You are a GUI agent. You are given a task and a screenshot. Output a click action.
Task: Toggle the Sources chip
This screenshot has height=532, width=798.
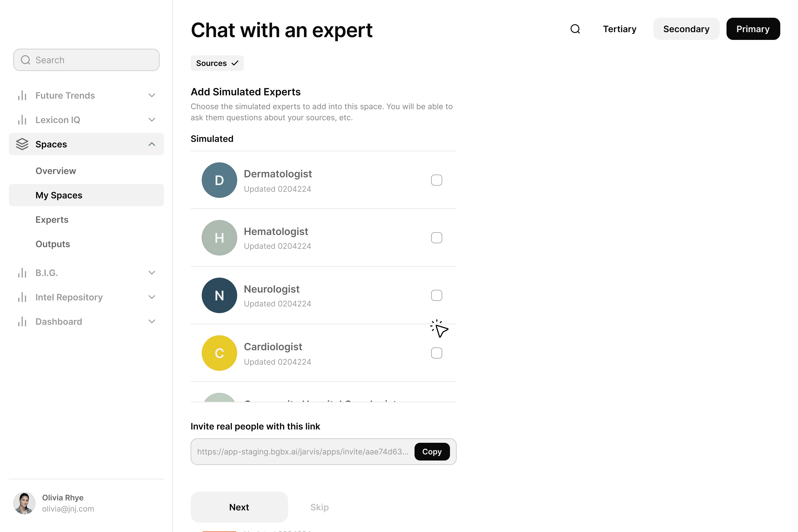point(217,63)
